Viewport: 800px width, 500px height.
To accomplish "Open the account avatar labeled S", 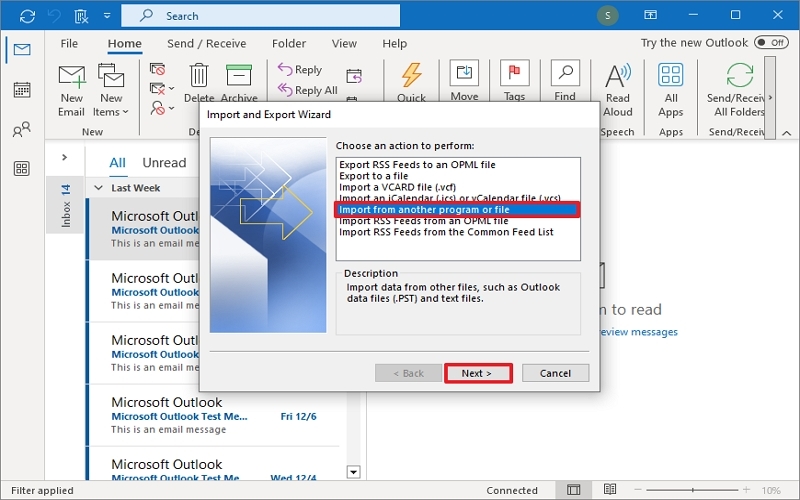I will 607,15.
